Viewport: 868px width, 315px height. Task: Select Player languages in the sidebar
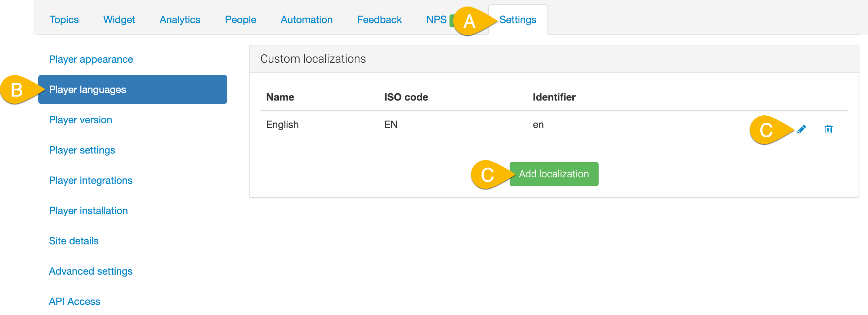click(88, 90)
